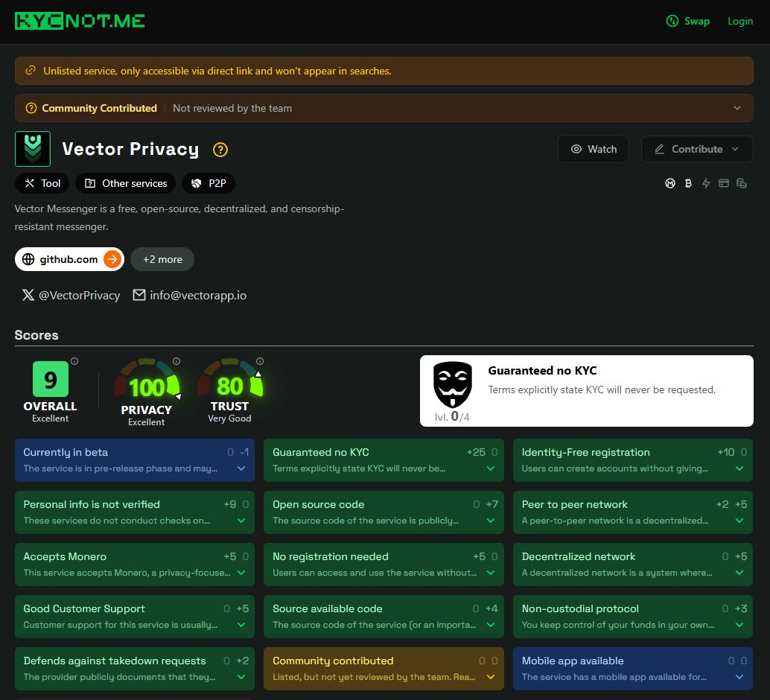Expand the No registration needed card
Viewport: 770px width, 700px height.
point(384,564)
